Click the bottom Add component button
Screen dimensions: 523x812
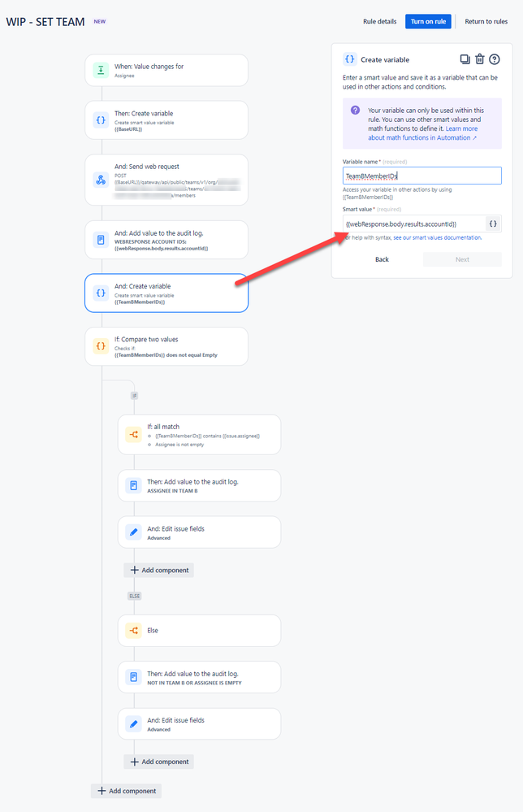click(x=125, y=790)
